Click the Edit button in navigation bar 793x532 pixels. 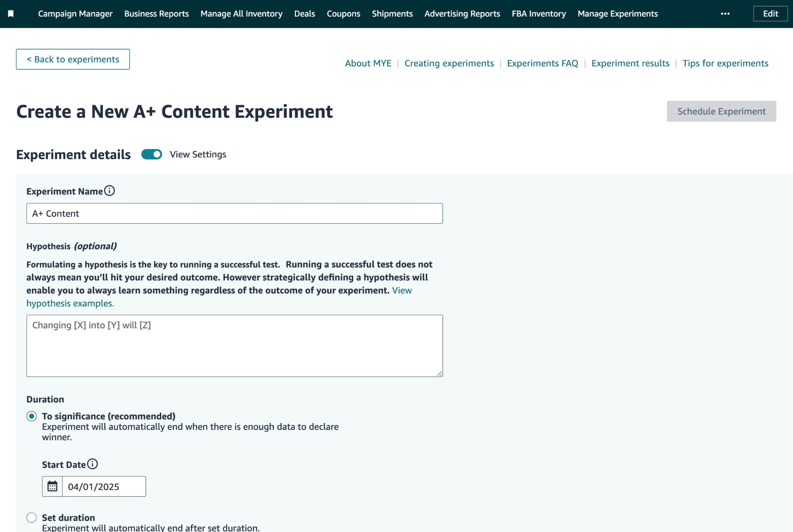click(x=770, y=14)
